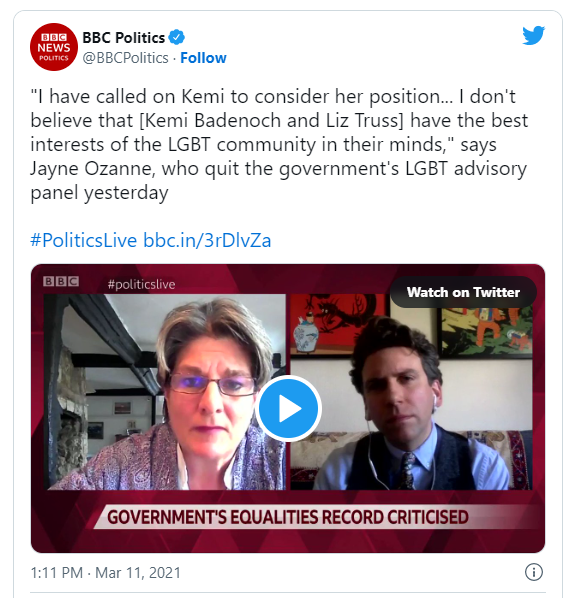Viewport: 573px width, 598px height.
Task: Click the man's video pane on the right
Action: click(411, 392)
